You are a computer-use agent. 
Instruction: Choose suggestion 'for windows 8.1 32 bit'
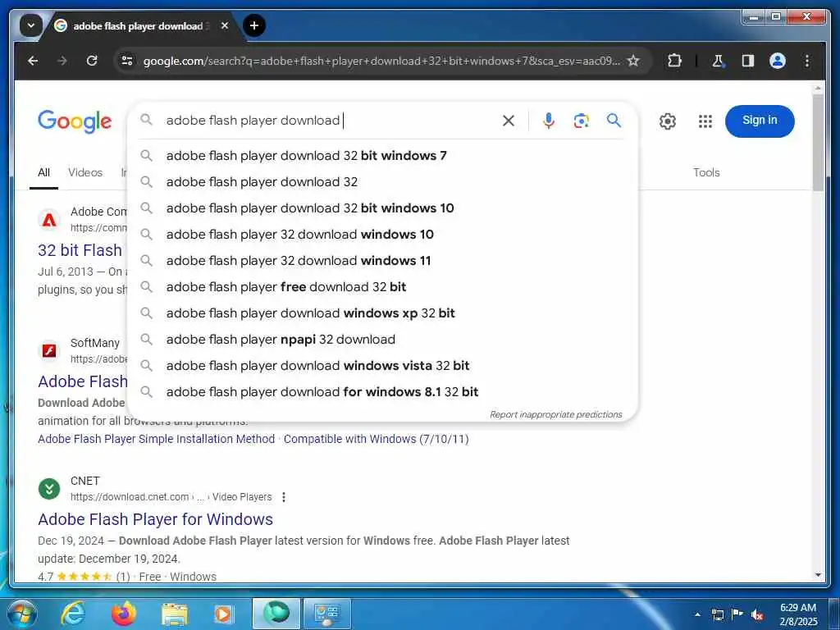[383, 391]
